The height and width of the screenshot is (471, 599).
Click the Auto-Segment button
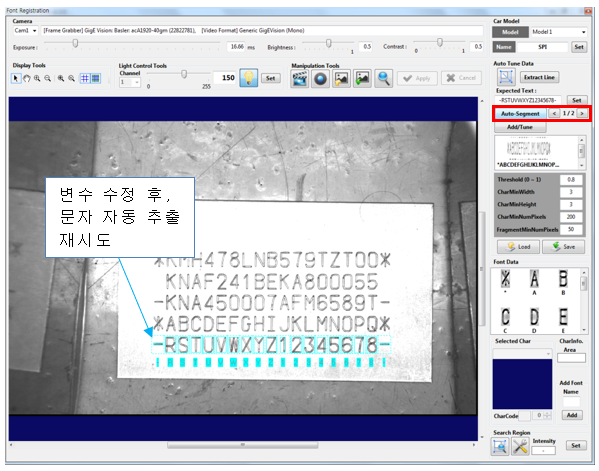pos(520,113)
